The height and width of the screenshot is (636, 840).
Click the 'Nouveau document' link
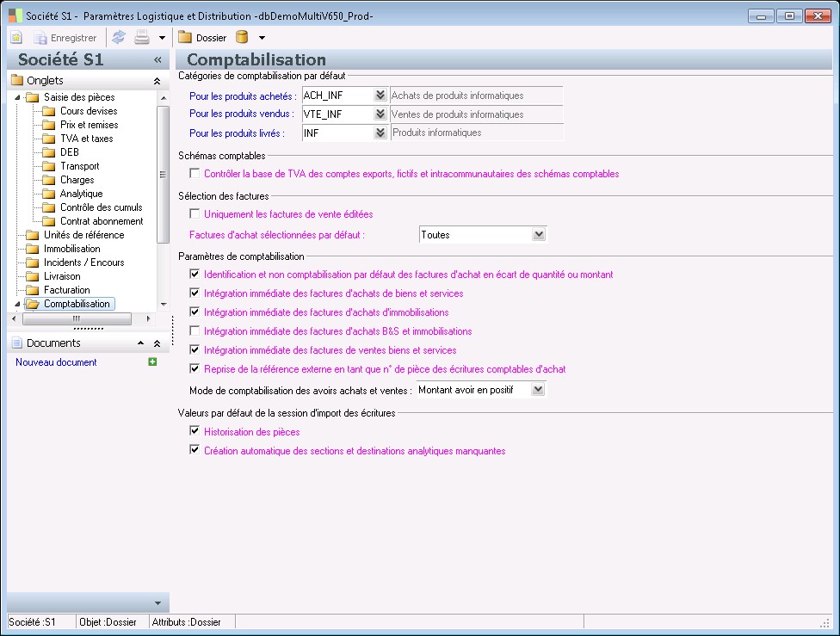pos(56,362)
